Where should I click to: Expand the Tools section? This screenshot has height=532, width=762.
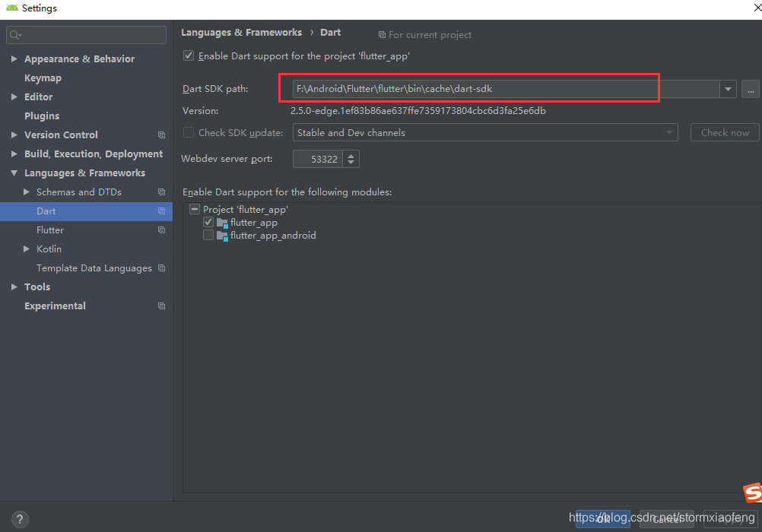tap(14, 287)
